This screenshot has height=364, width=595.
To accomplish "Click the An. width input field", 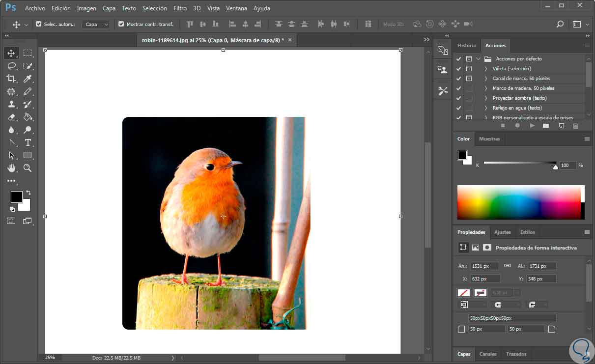I will (484, 266).
